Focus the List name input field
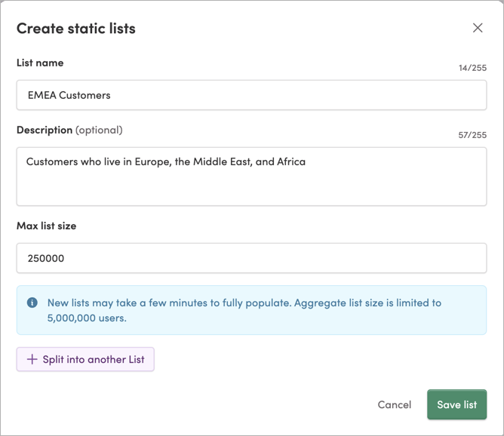Screen dimensions: 504x436 point(251,95)
